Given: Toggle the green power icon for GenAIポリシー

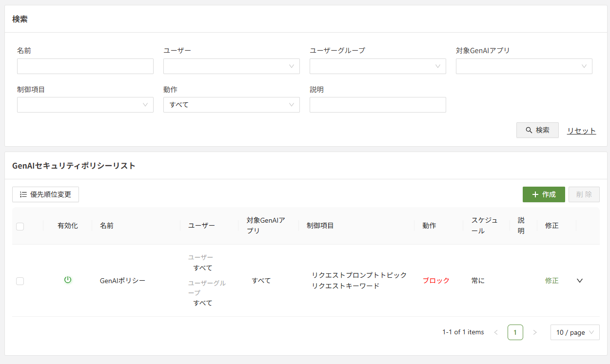Looking at the screenshot, I should [68, 280].
